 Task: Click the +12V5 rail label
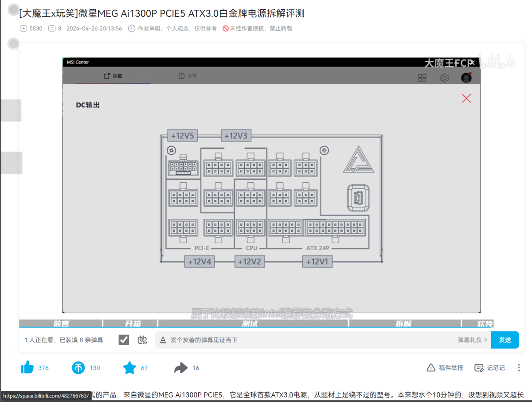point(183,136)
